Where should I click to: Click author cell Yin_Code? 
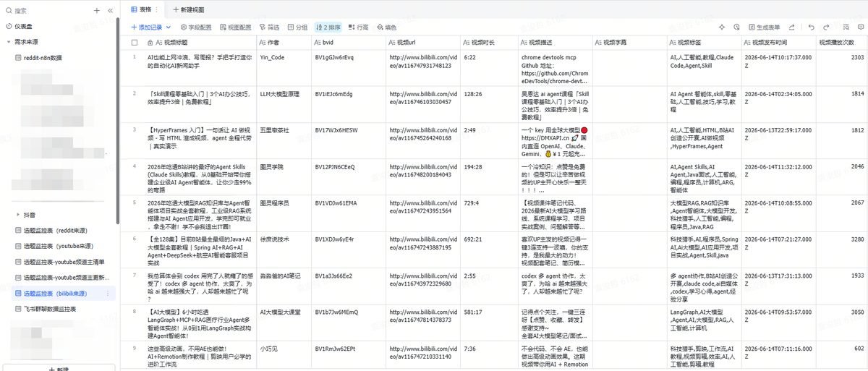(284, 68)
